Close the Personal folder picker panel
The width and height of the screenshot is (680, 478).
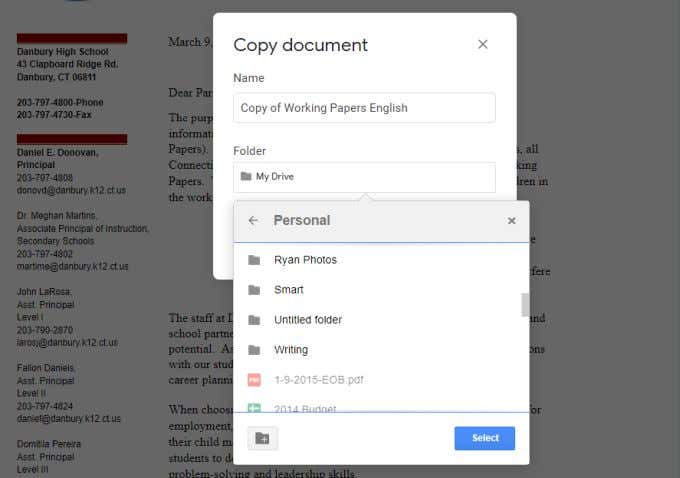[x=511, y=220]
